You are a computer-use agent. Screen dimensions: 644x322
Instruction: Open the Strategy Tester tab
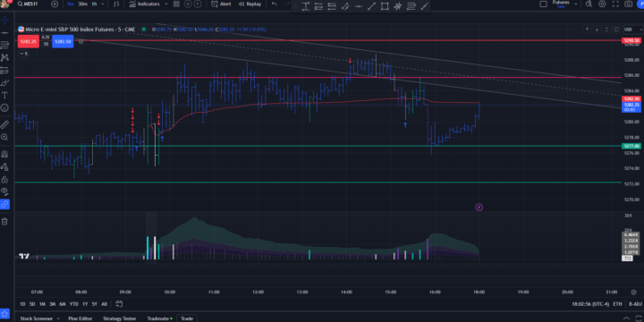120,318
